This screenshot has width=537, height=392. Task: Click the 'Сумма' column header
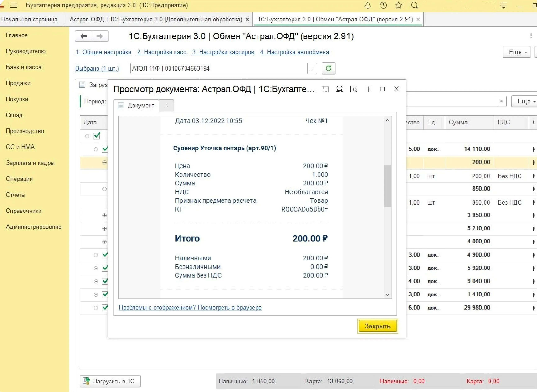(469, 122)
